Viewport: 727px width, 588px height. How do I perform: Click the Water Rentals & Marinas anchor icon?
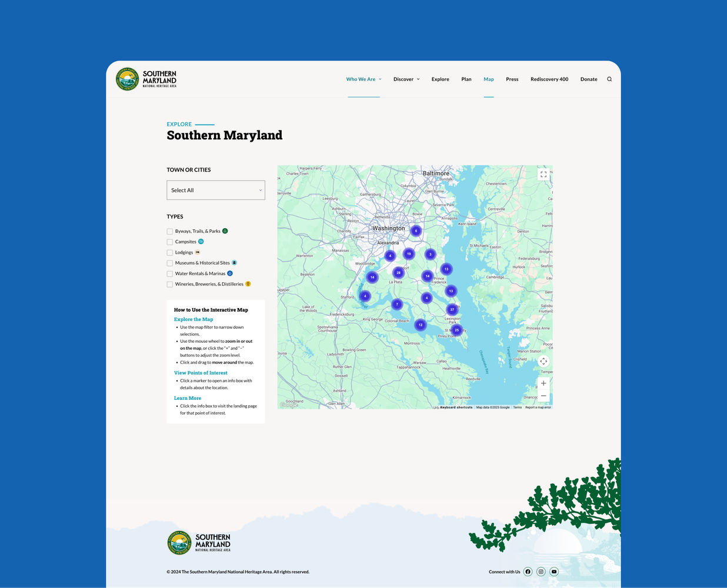[x=229, y=273]
